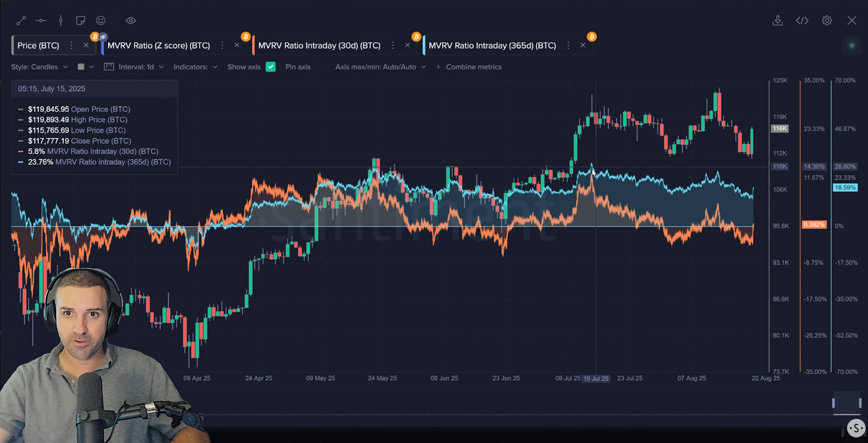Select the vertical line drawing tool
Screen dimensions: 868x443
(61, 21)
